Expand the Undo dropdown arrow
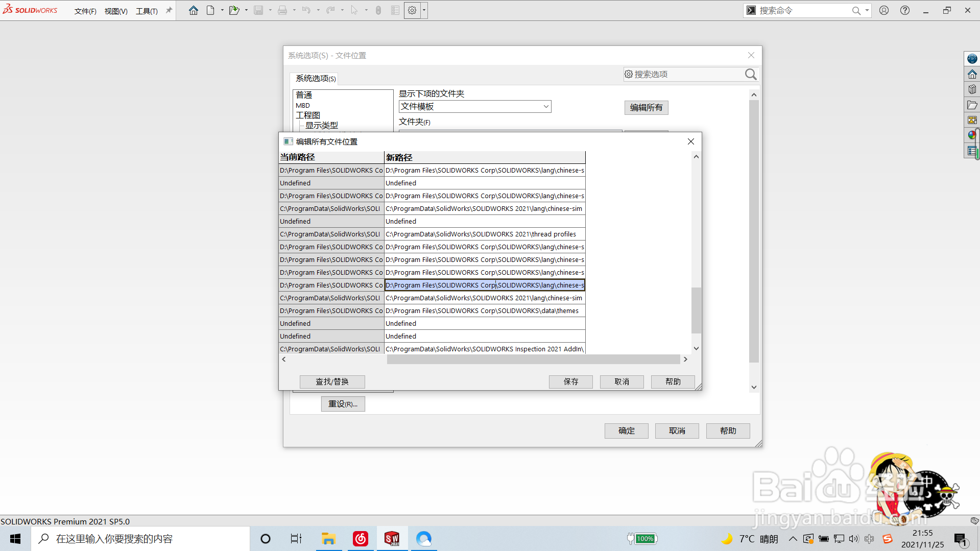The height and width of the screenshot is (551, 980). pos(318,10)
